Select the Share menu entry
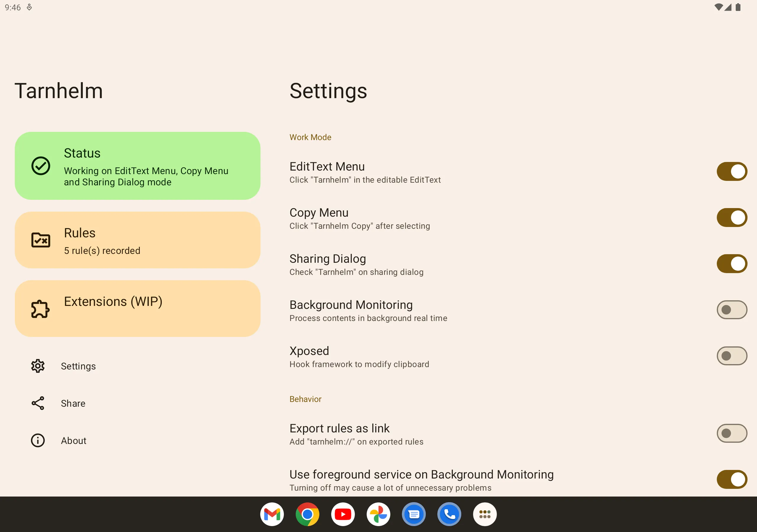Image resolution: width=757 pixels, height=532 pixels. coord(138,403)
